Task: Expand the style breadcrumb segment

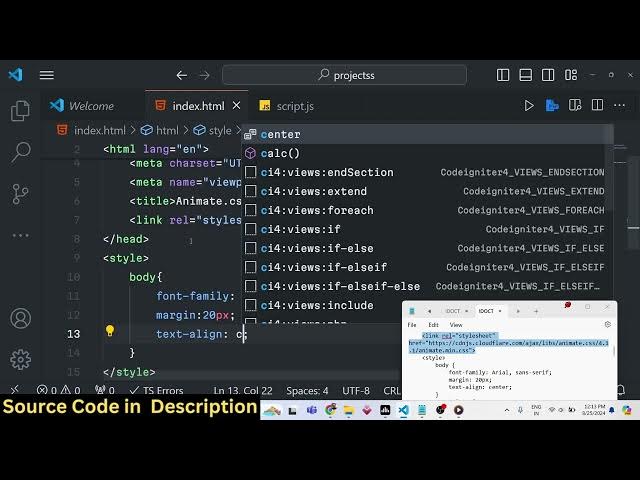Action: (219, 130)
